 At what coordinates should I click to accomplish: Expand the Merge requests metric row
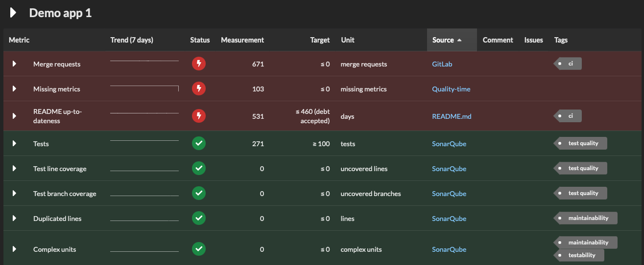pyautogui.click(x=15, y=64)
